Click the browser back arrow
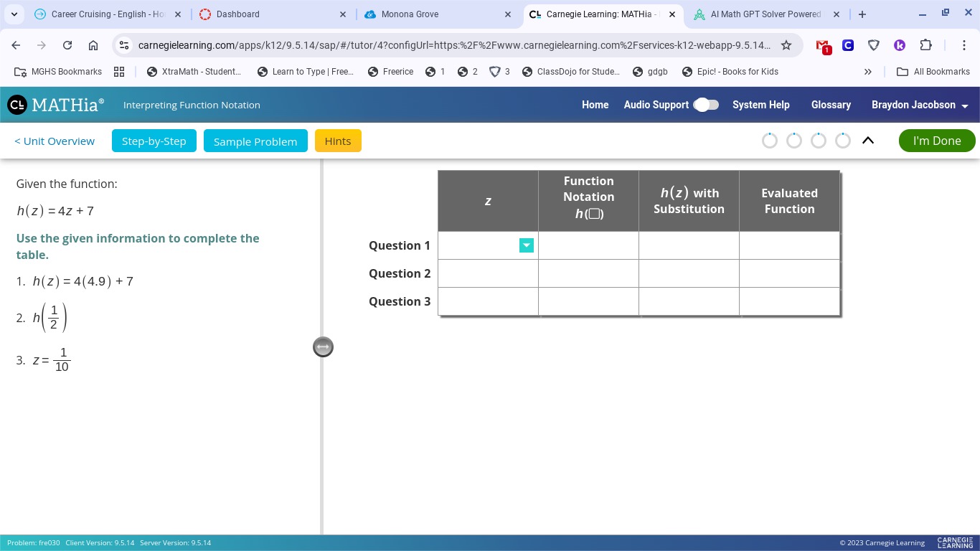The image size is (980, 551). pos(16,45)
